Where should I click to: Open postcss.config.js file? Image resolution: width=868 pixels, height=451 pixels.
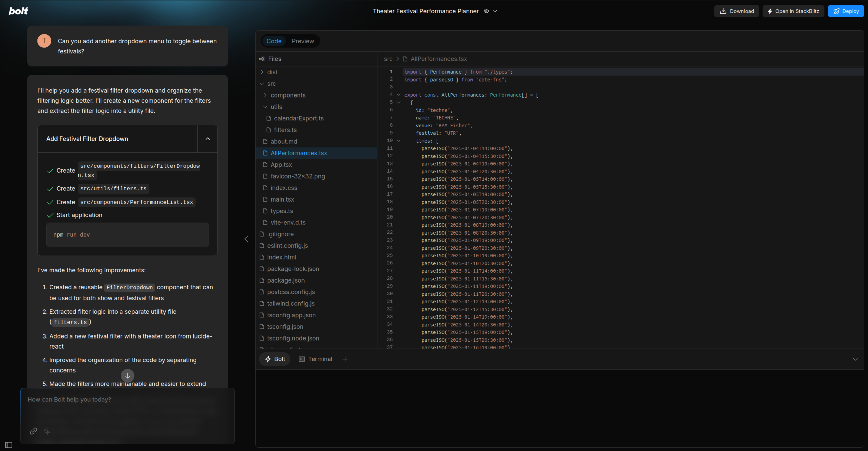click(316, 292)
